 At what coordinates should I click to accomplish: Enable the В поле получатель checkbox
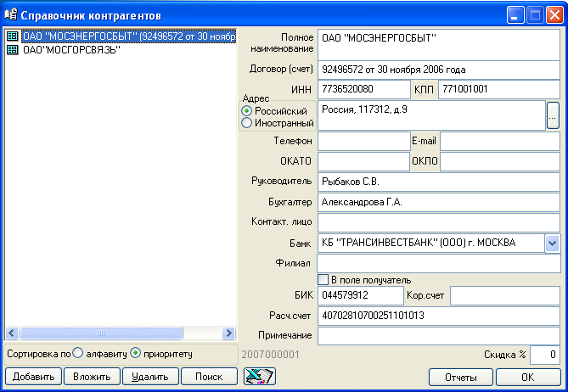tap(323, 279)
